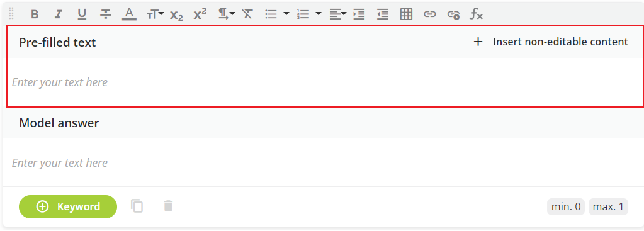Toggle underline formatting
Screen dimensions: 644x231
point(82,14)
